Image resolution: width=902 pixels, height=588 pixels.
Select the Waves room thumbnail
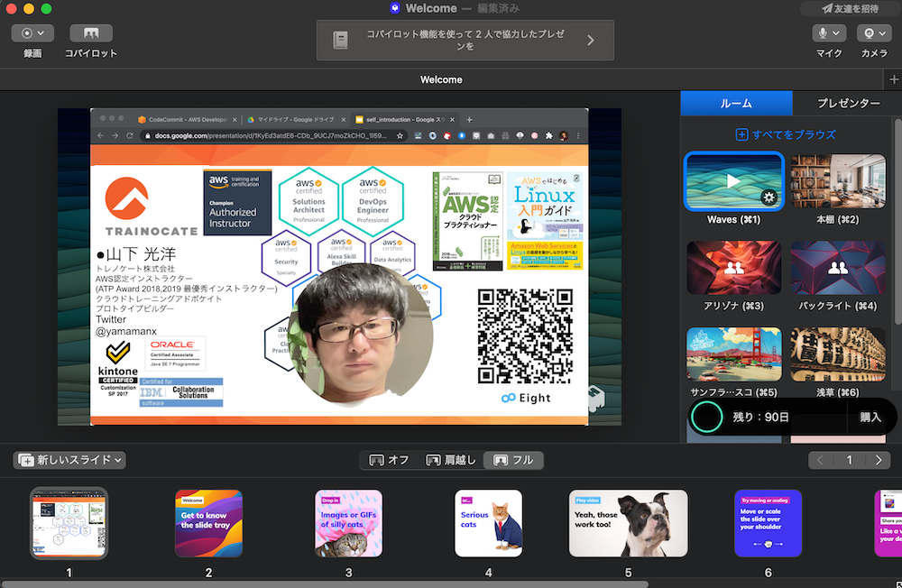(x=733, y=181)
